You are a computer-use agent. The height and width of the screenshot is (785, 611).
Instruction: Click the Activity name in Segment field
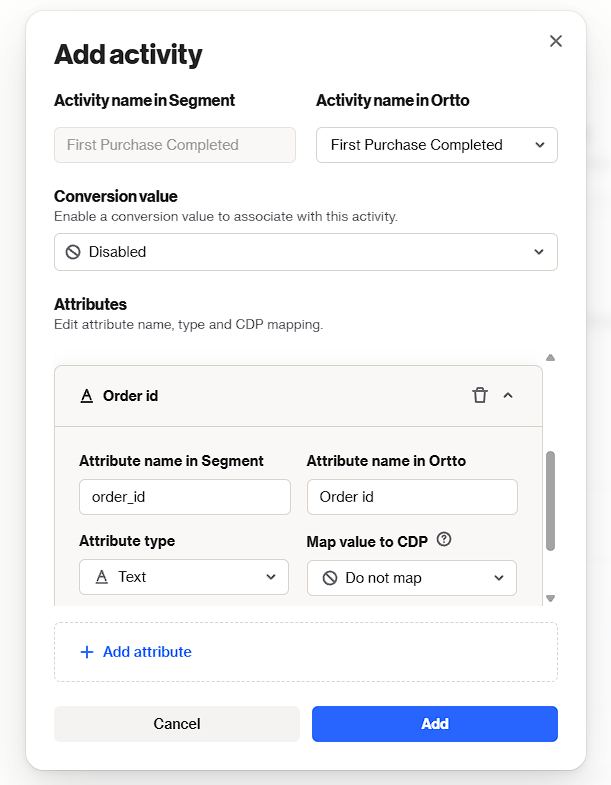pyautogui.click(x=175, y=145)
